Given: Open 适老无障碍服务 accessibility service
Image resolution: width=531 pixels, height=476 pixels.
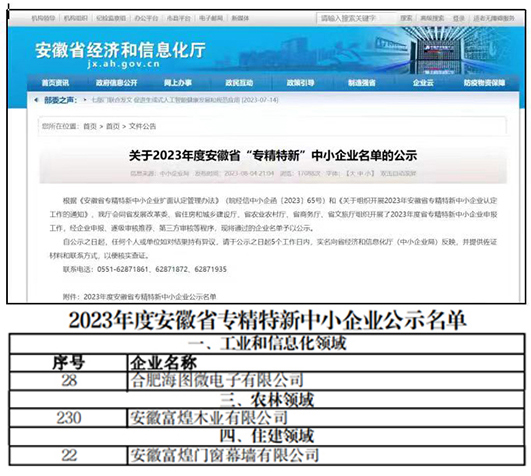Looking at the screenshot, I should click(x=494, y=18).
